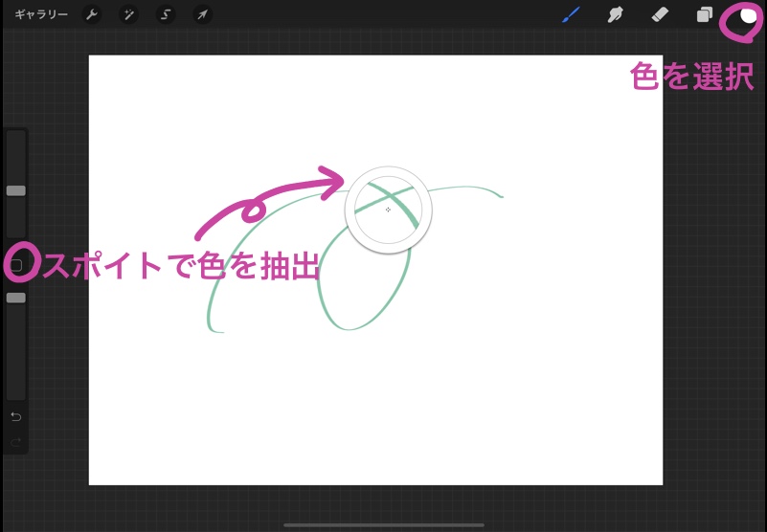
Task: Select the Smudge finger tool
Action: click(x=615, y=15)
